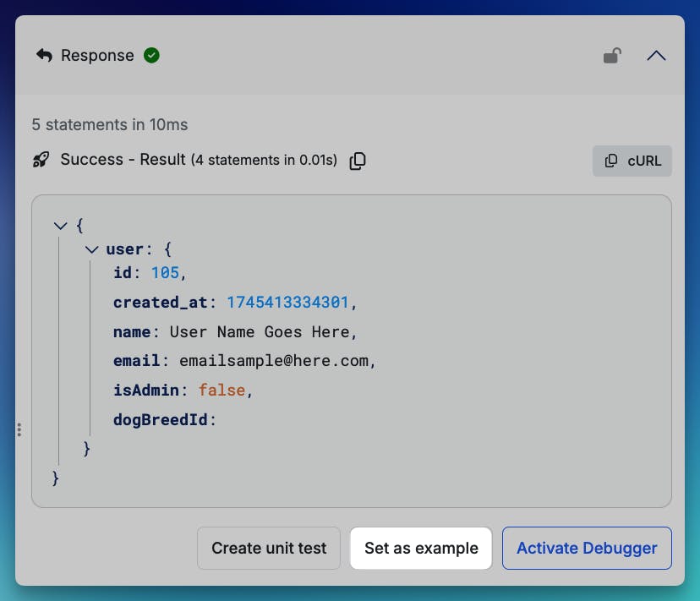Image resolution: width=700 pixels, height=601 pixels.
Task: Click the Response header title
Action: (97, 56)
